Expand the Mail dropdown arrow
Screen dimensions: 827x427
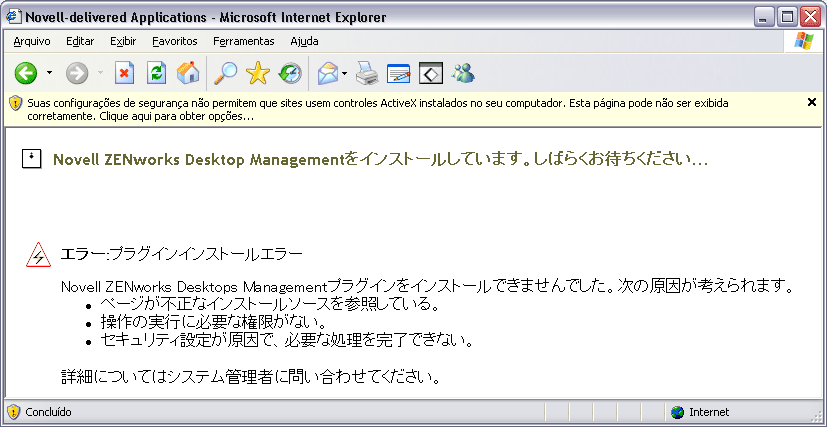click(344, 73)
